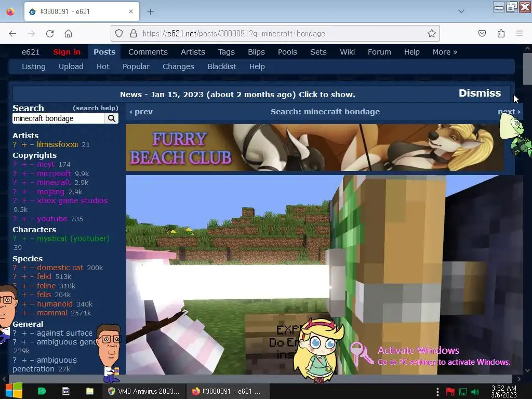Image resolution: width=532 pixels, height=399 pixels.
Task: Switch to VM0 Antivirus 2023 taskbar window
Action: click(143, 391)
